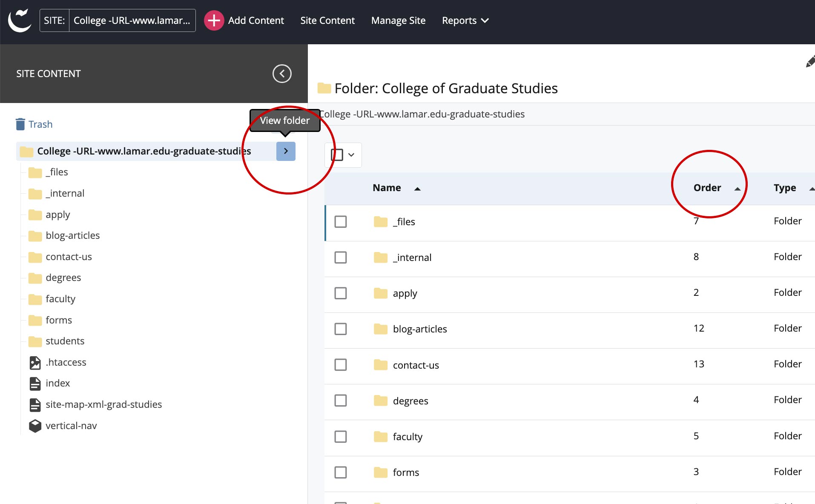Select the degrees row checkbox
815x504 pixels.
[341, 401]
